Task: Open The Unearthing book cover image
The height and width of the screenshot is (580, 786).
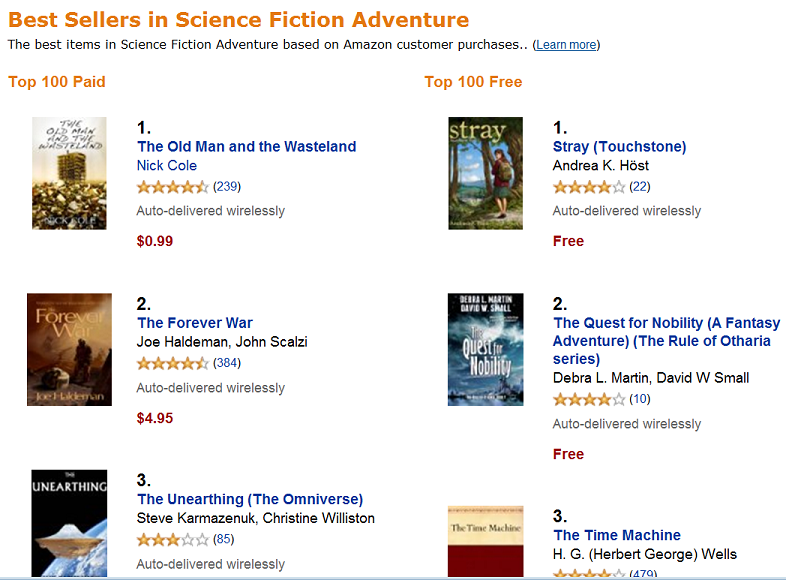Action: [x=69, y=522]
